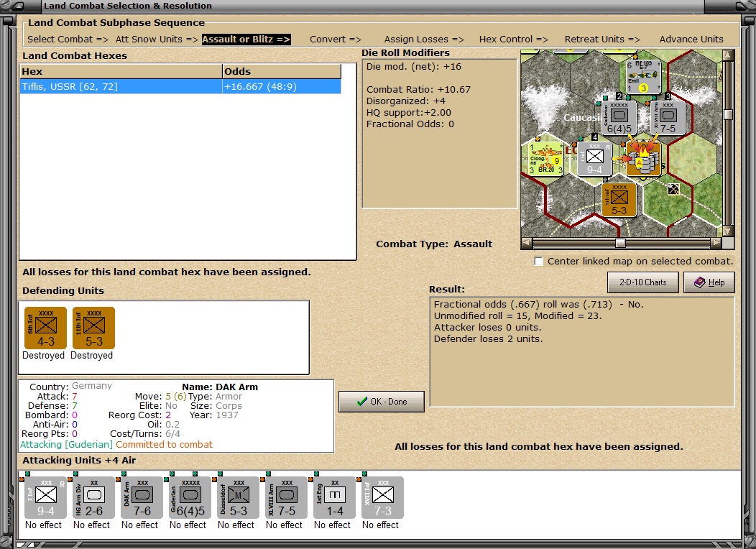Click OK - Done button
Screen dimensions: 756x549
click(382, 402)
